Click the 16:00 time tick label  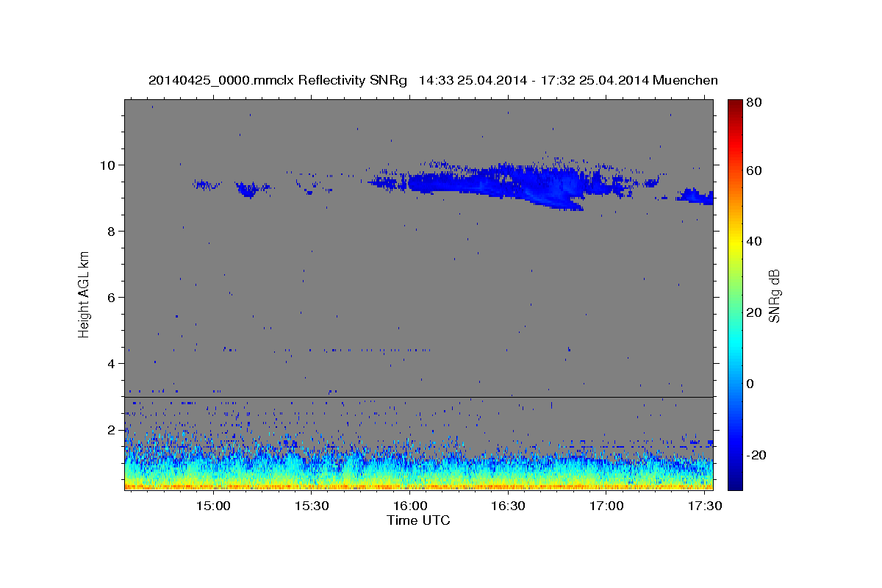410,506
